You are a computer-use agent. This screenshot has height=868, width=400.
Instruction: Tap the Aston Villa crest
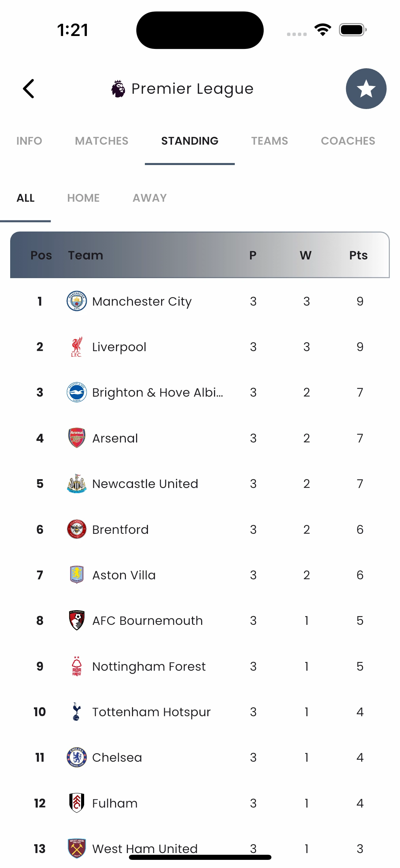[77, 575]
